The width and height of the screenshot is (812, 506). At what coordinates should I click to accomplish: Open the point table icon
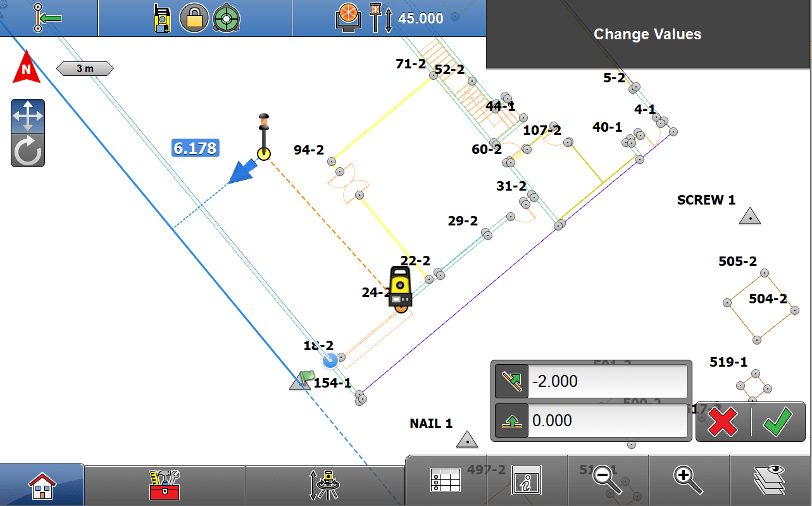445,479
